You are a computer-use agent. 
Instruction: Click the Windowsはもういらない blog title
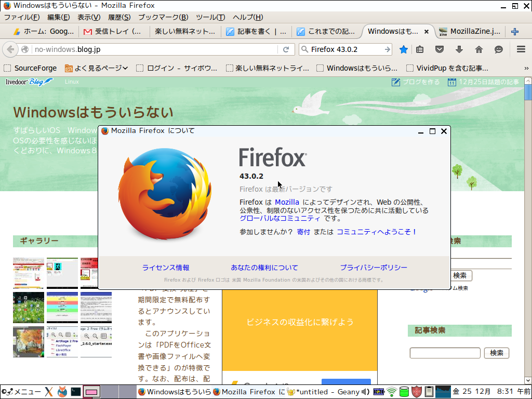point(94,112)
